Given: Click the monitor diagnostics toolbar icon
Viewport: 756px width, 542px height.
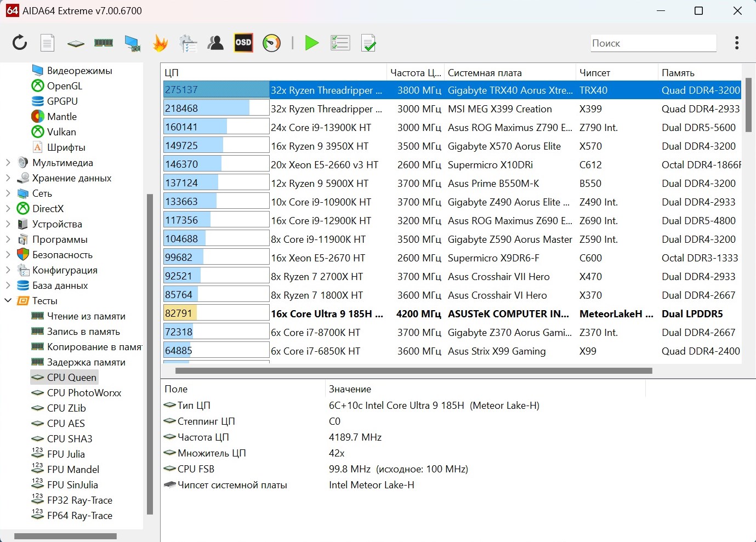Looking at the screenshot, I should [x=132, y=43].
